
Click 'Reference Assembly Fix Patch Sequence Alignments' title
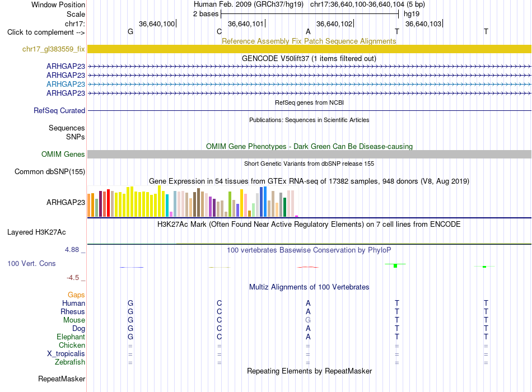[309, 41]
